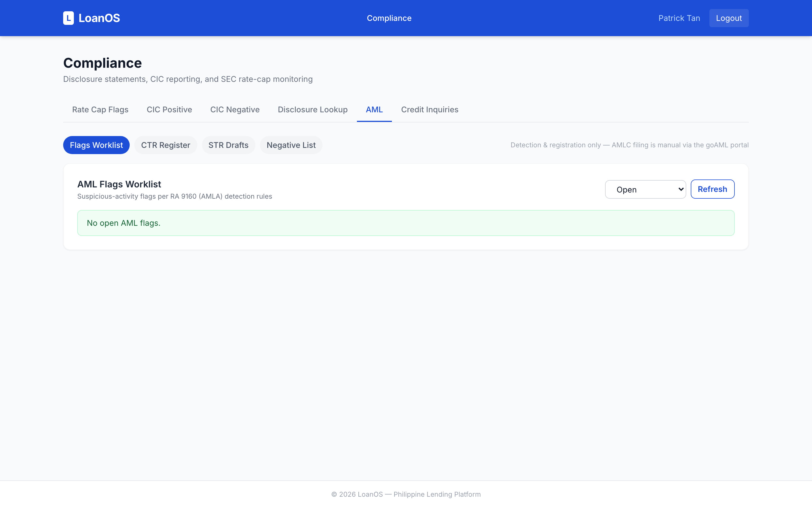Select the AML tab

click(374, 110)
